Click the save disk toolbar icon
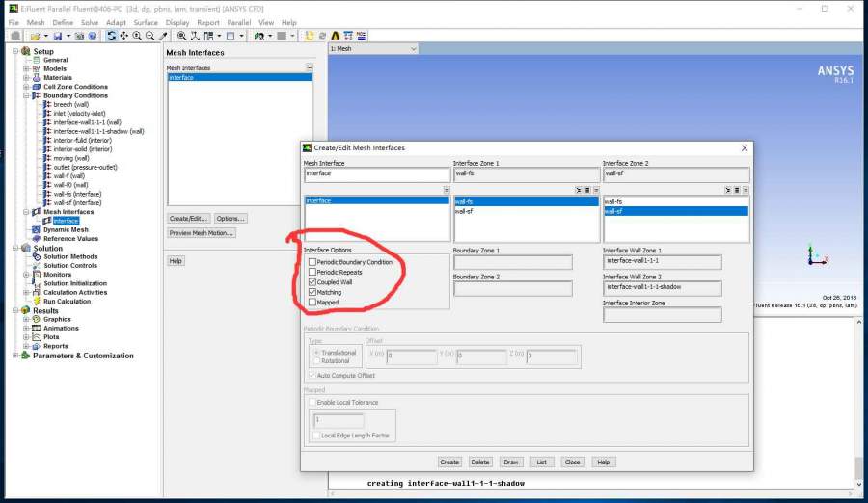Image resolution: width=868 pixels, height=503 pixels. 58,36
